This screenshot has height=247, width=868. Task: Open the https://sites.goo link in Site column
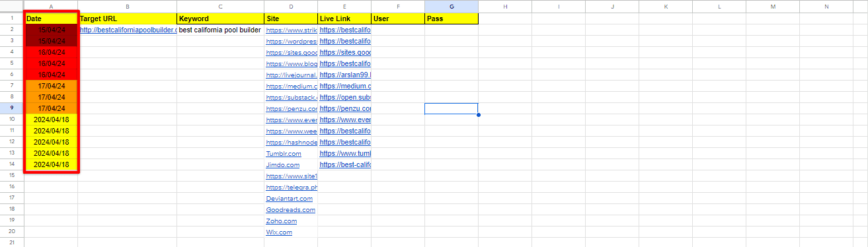292,53
